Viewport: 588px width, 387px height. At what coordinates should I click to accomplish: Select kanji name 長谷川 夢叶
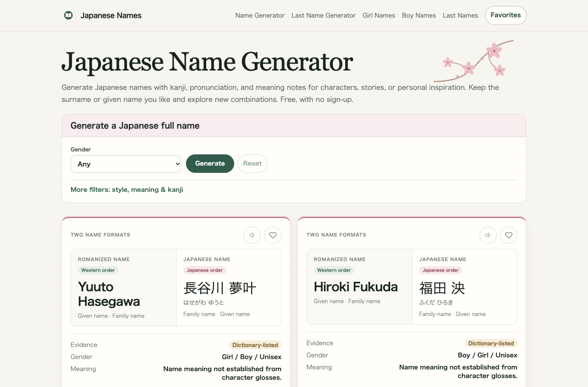click(220, 288)
